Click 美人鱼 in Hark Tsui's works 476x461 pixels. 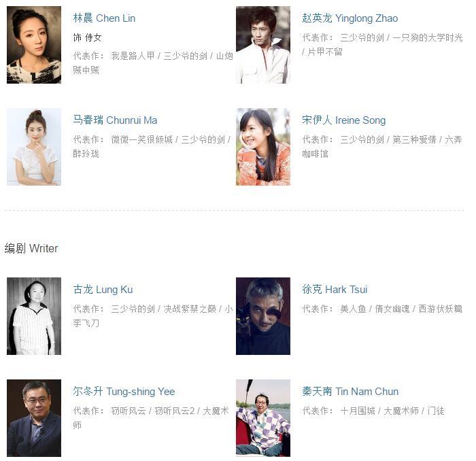pos(353,309)
